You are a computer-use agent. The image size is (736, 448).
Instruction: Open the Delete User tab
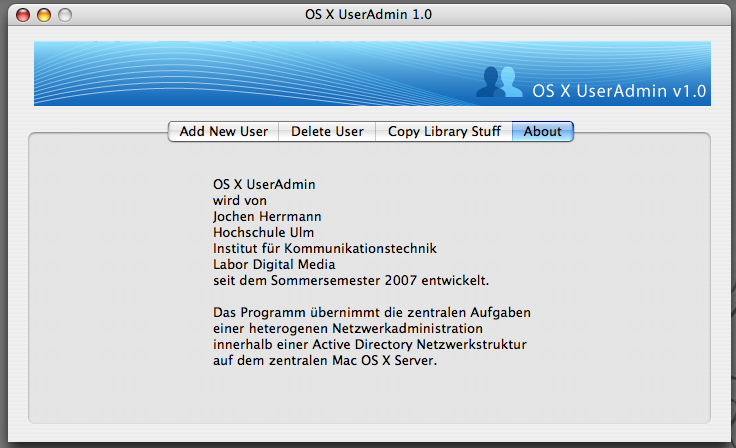(x=327, y=132)
